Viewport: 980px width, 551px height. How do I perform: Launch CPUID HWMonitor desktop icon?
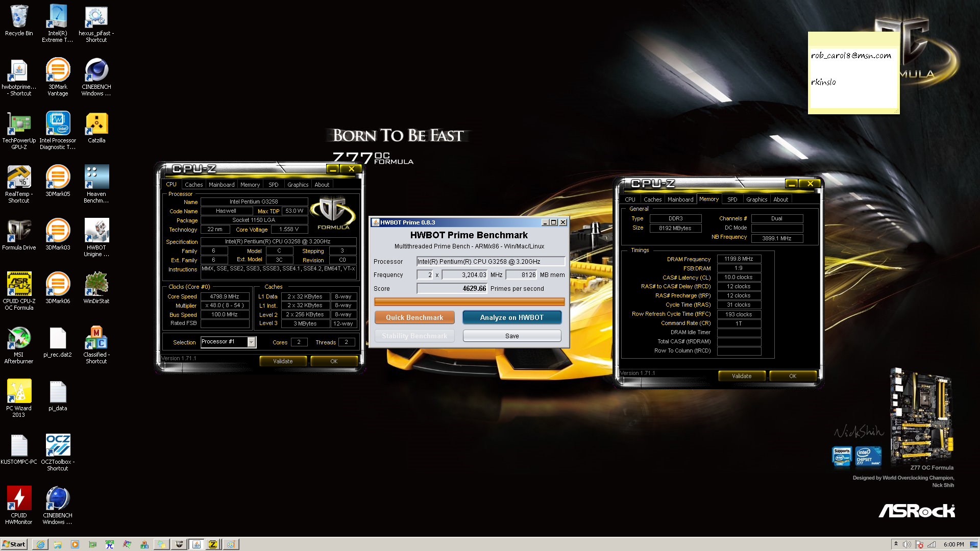coord(19,506)
